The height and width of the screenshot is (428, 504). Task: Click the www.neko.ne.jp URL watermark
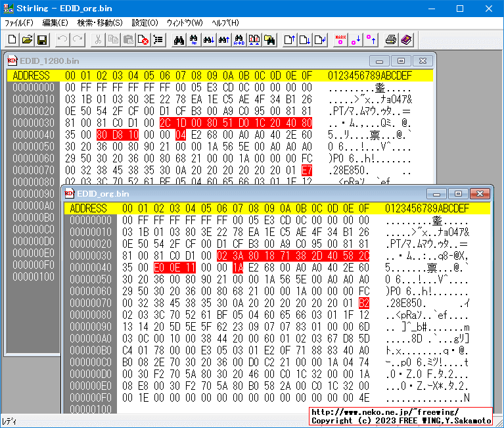click(x=375, y=412)
